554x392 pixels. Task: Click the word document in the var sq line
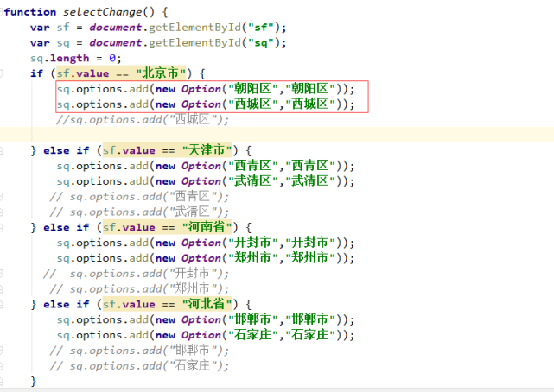[116, 42]
